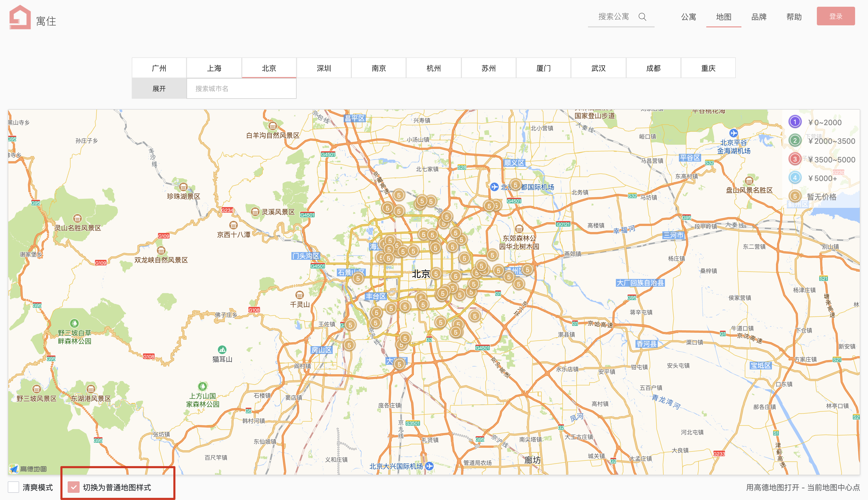Enable the 清爽模式 checkbox
Screen dimensions: 868x500
[x=13, y=487]
